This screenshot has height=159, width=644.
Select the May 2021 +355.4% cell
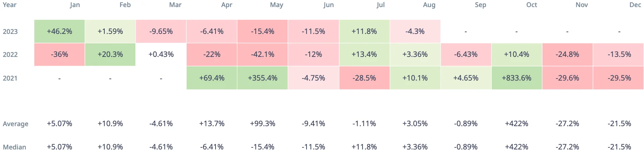pyautogui.click(x=262, y=78)
